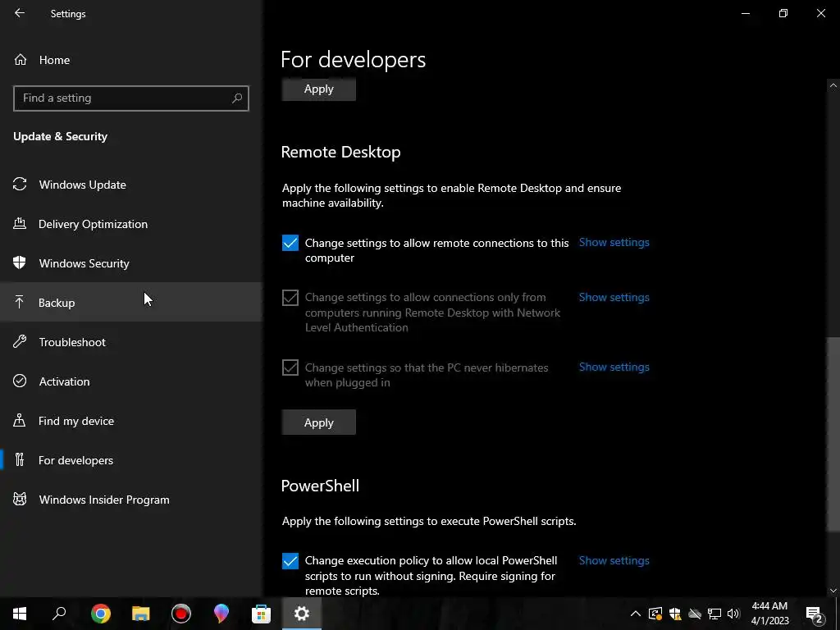Click the Windows Update refresh icon

20,185
